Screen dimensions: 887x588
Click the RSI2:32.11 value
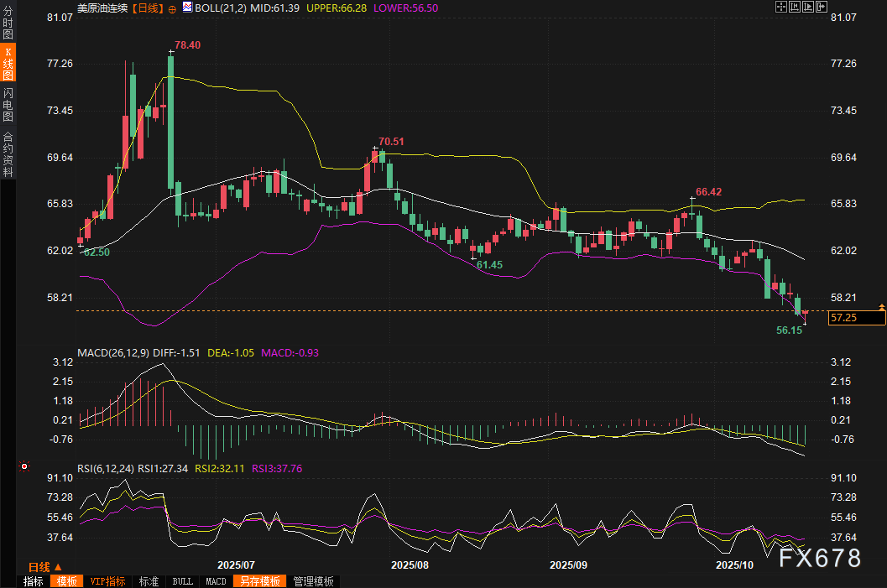point(220,469)
